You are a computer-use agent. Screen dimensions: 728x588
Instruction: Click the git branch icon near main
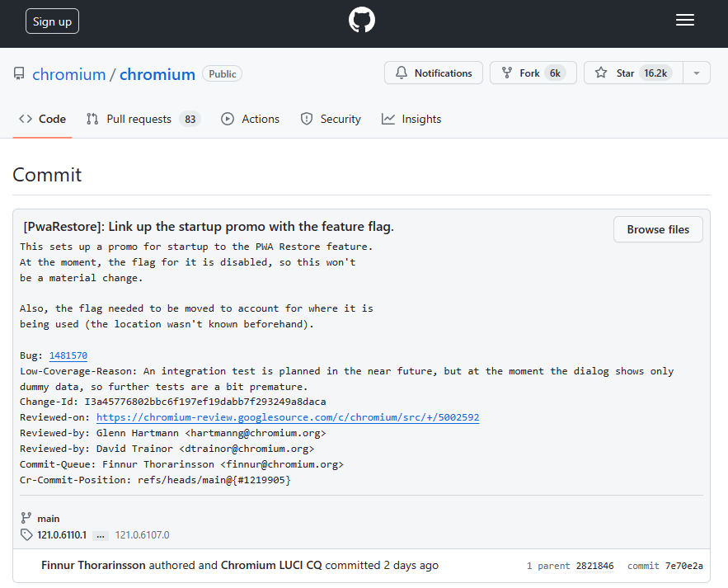click(x=26, y=518)
